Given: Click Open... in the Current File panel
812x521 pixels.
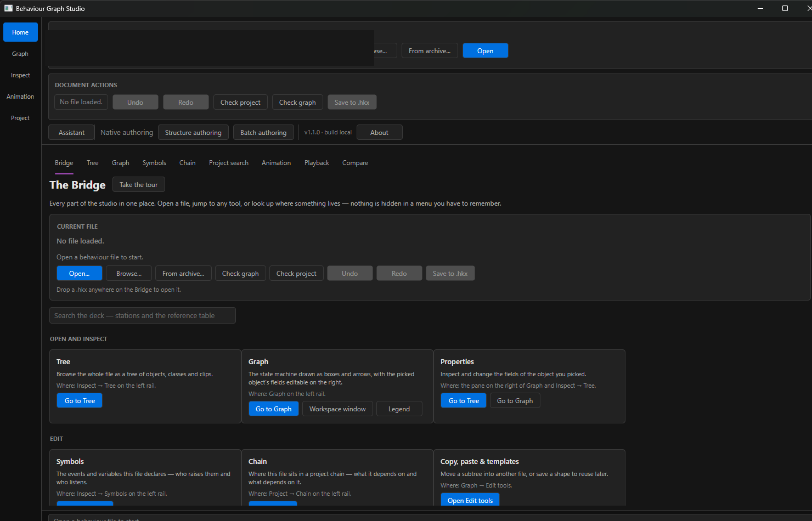Looking at the screenshot, I should click(x=80, y=274).
